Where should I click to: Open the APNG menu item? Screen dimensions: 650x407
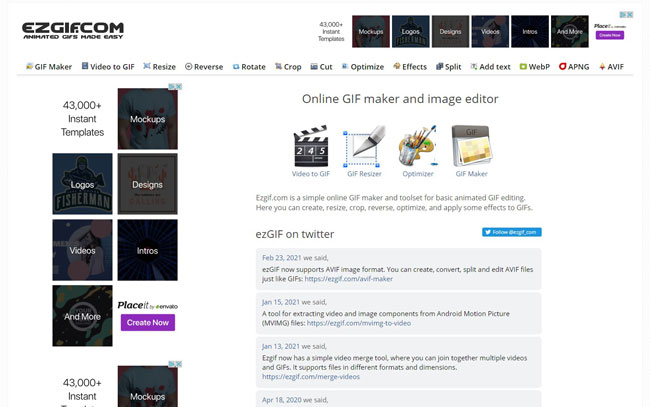pos(574,67)
